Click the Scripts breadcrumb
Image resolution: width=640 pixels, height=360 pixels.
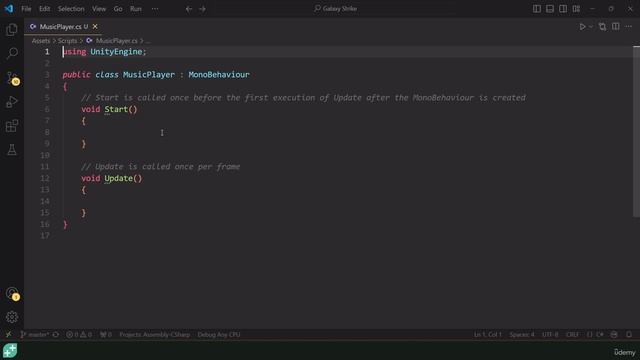click(x=67, y=41)
